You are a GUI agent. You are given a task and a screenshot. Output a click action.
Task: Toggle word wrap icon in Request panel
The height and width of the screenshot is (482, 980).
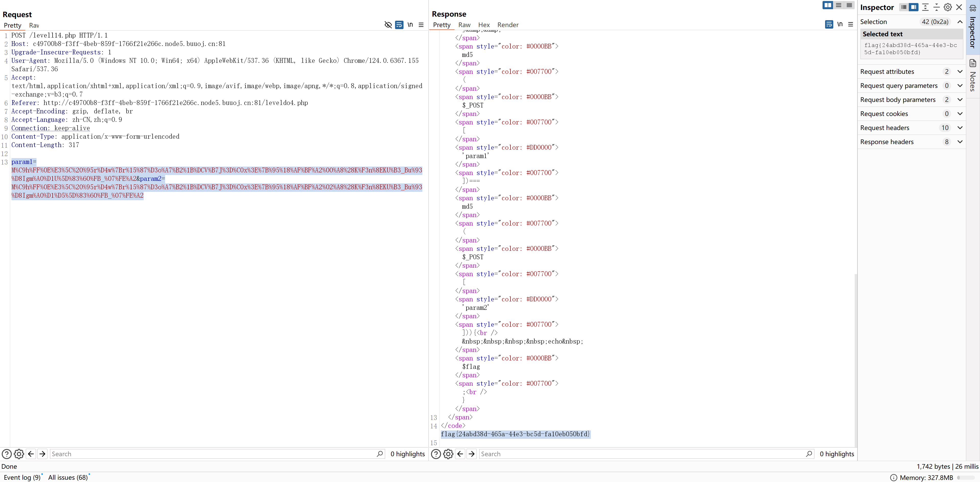click(399, 25)
